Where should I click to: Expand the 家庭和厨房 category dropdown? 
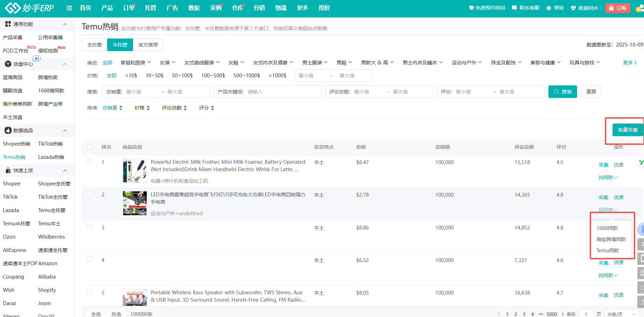click(136, 63)
